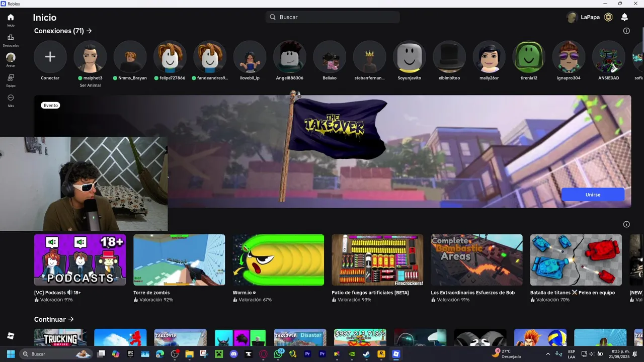Open the Worm.io game tile
644x362 pixels.
[278, 260]
